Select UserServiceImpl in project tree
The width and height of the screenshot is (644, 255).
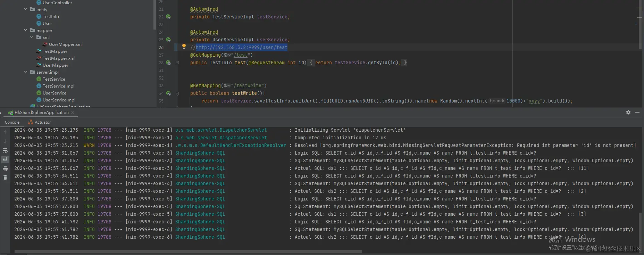tap(59, 100)
